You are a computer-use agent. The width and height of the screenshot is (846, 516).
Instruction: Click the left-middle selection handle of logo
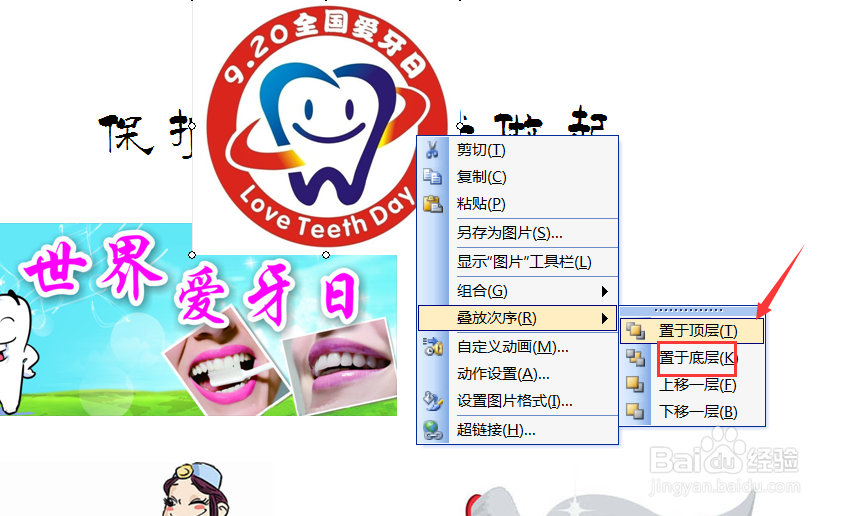(192, 126)
